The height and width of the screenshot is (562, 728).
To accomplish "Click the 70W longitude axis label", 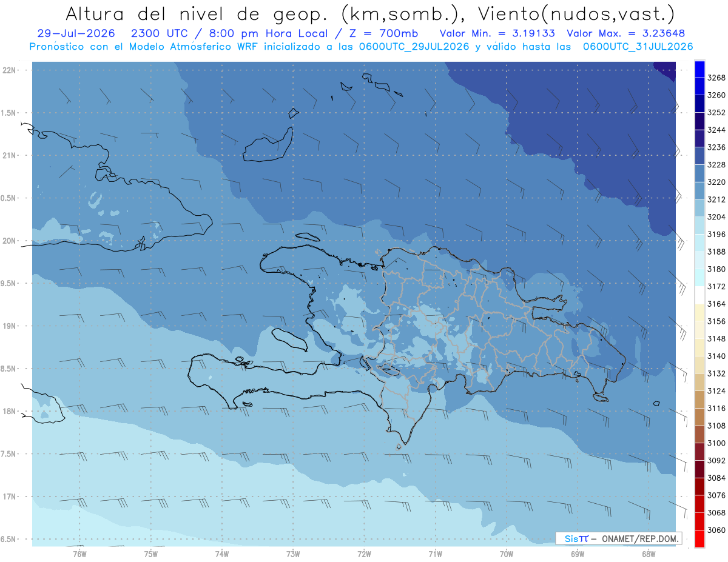I will point(506,553).
